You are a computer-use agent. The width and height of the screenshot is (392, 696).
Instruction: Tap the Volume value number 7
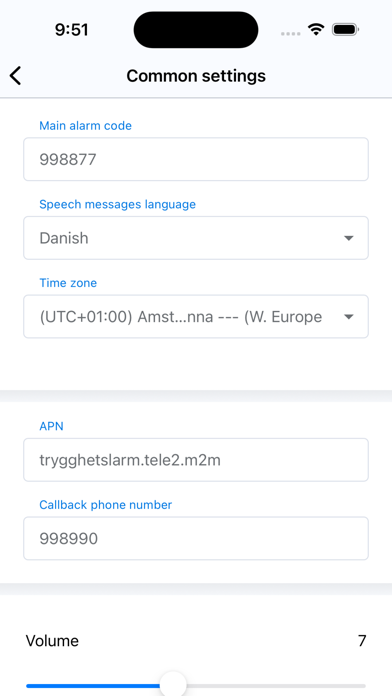tap(362, 641)
